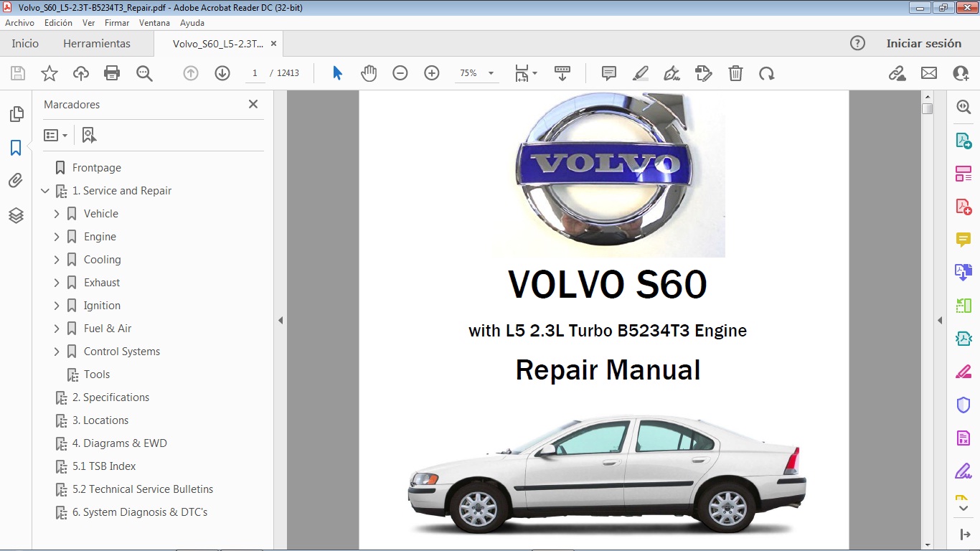Viewport: 980px width, 551px height.
Task: Open the page thumbnails panel
Action: (x=16, y=114)
